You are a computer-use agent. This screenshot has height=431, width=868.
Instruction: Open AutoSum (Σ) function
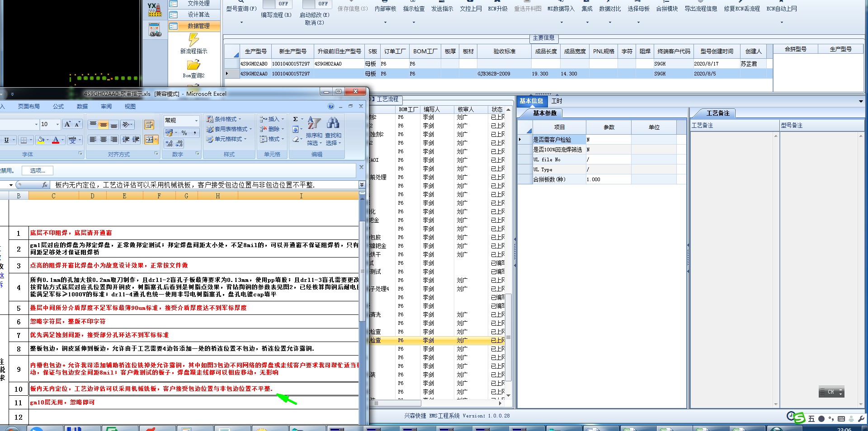[295, 119]
